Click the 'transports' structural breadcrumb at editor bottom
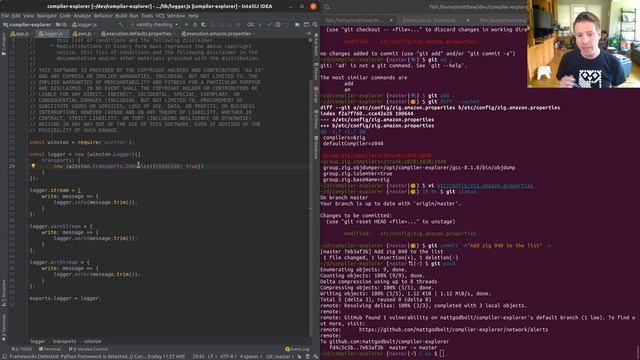This screenshot has height=360, width=640. [x=64, y=341]
